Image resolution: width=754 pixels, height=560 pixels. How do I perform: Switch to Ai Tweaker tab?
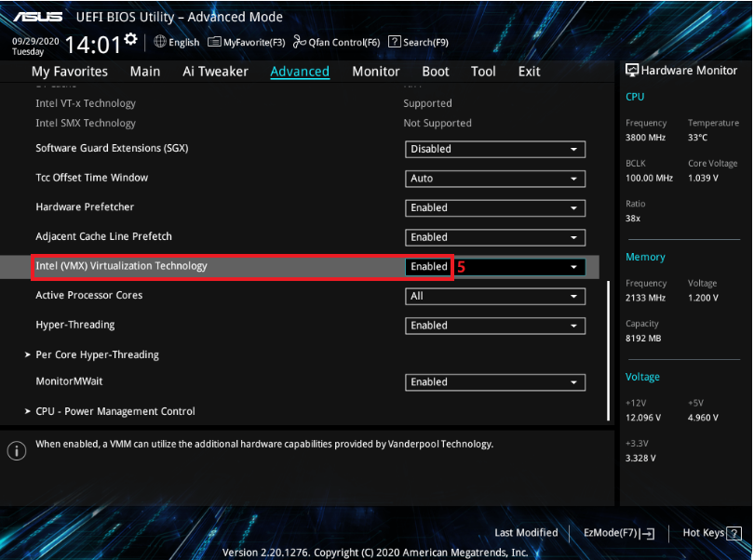pos(215,72)
